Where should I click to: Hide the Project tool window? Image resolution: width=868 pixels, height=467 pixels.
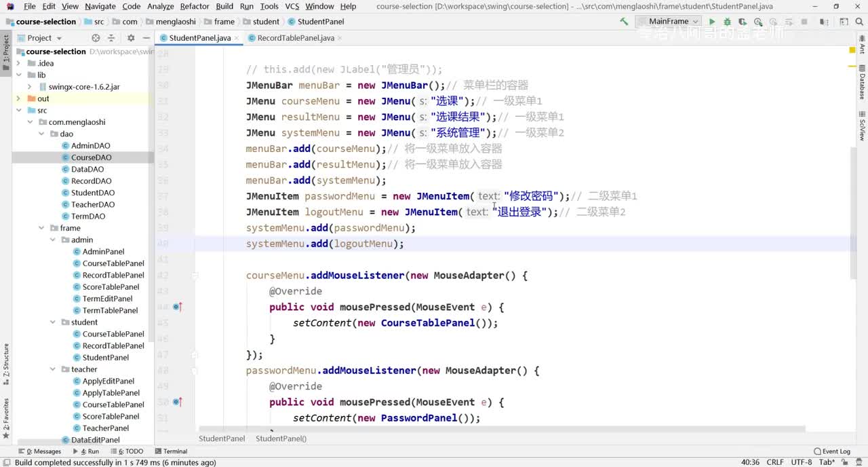pyautogui.click(x=146, y=38)
